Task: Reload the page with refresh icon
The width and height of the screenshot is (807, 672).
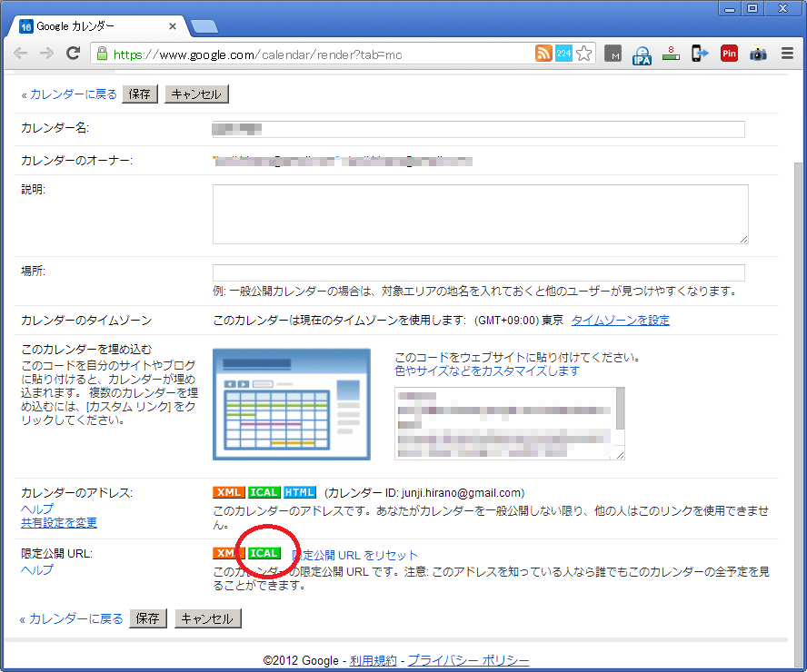Action: click(x=73, y=53)
